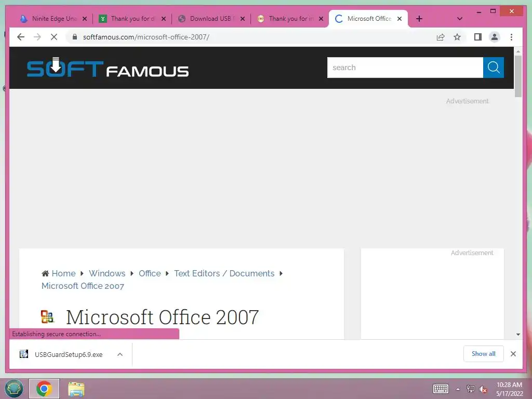This screenshot has height=399, width=532.
Task: Close the downloads bar
Action: [513, 354]
